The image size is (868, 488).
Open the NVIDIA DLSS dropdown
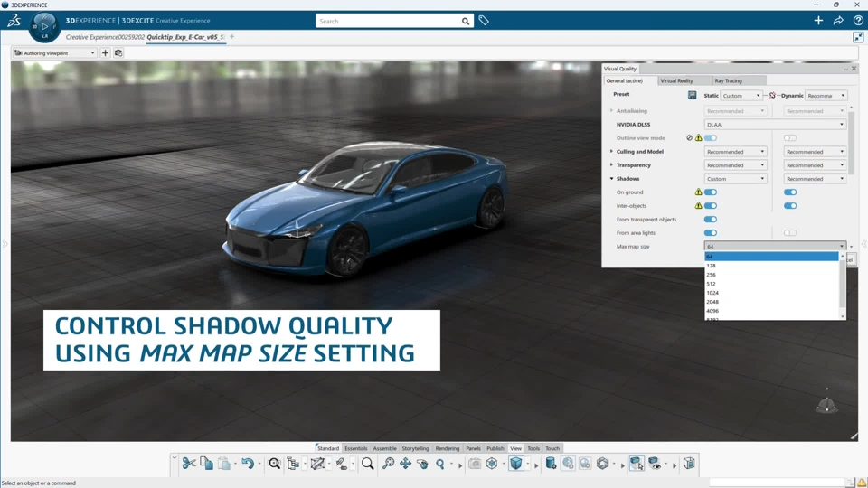coord(775,125)
